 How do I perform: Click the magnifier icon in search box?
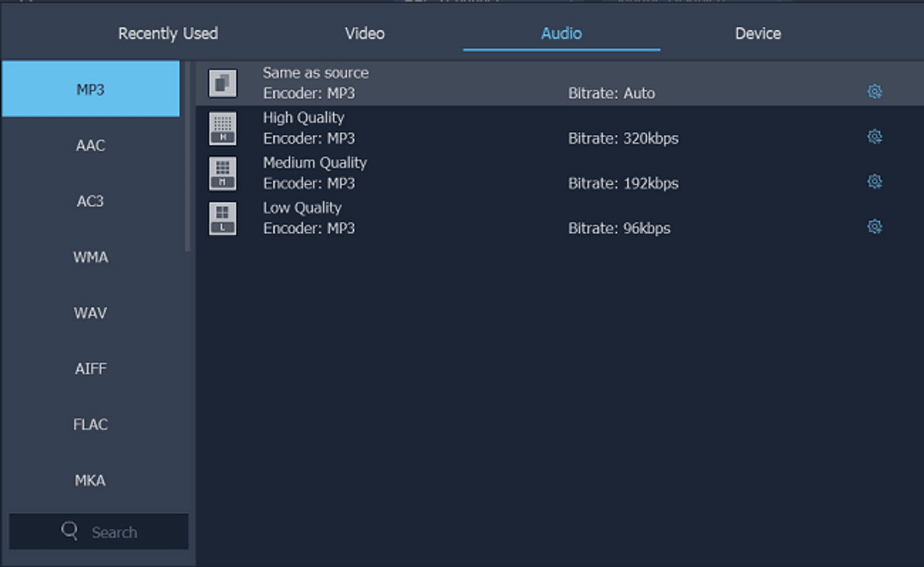point(69,531)
